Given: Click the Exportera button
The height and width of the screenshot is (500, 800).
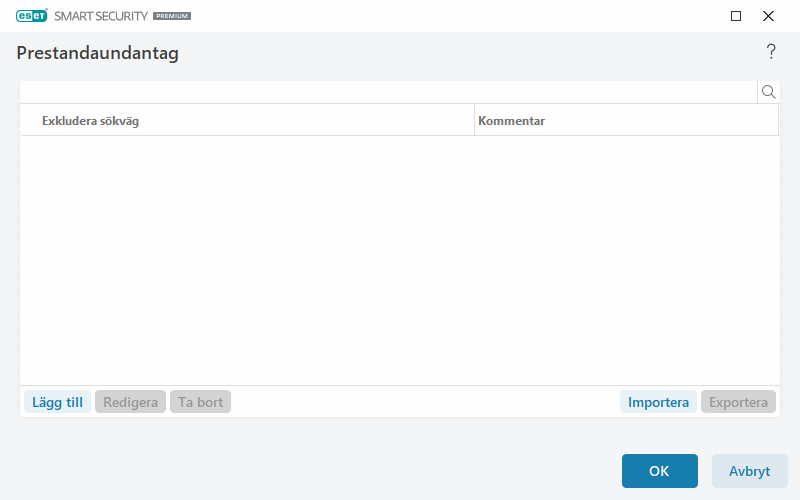Looking at the screenshot, I should [x=738, y=402].
